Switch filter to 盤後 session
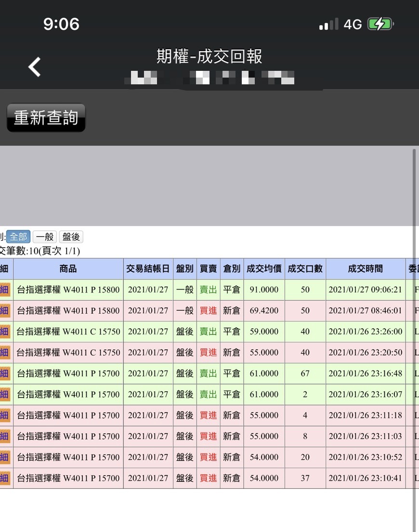Screen dimensions: 419x532 pyautogui.click(x=71, y=237)
